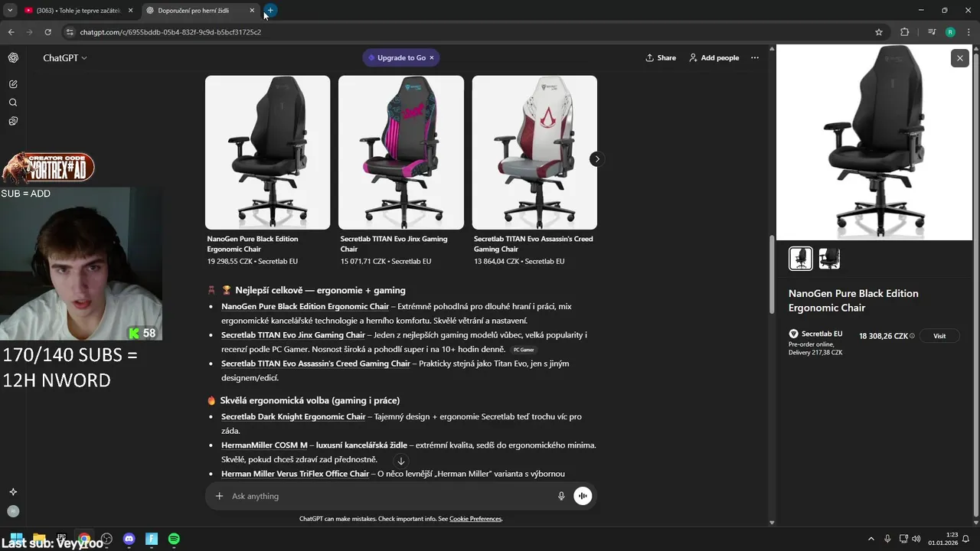This screenshot has width=980, height=551.
Task: Open the user profile avatar in sidebar
Action: point(13,511)
